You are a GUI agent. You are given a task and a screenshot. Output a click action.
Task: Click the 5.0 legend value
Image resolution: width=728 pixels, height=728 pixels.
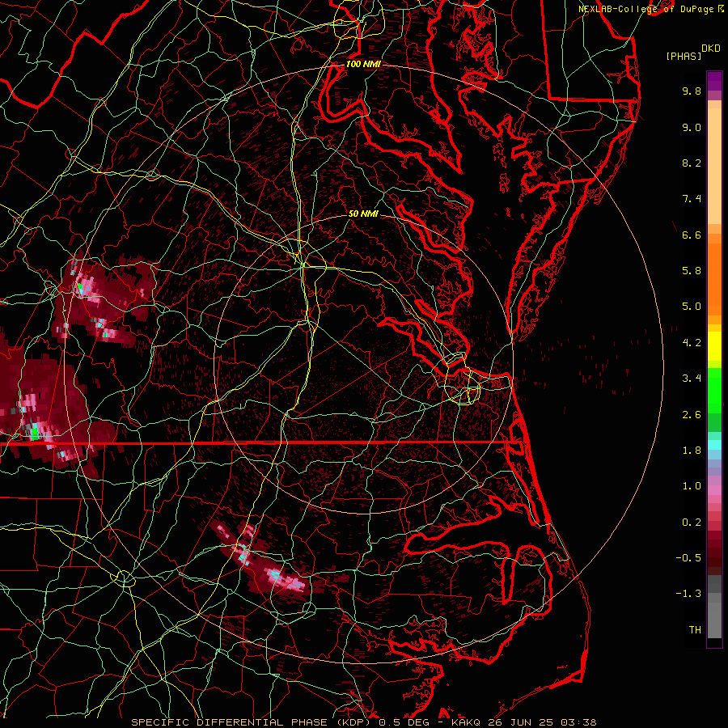[692, 307]
